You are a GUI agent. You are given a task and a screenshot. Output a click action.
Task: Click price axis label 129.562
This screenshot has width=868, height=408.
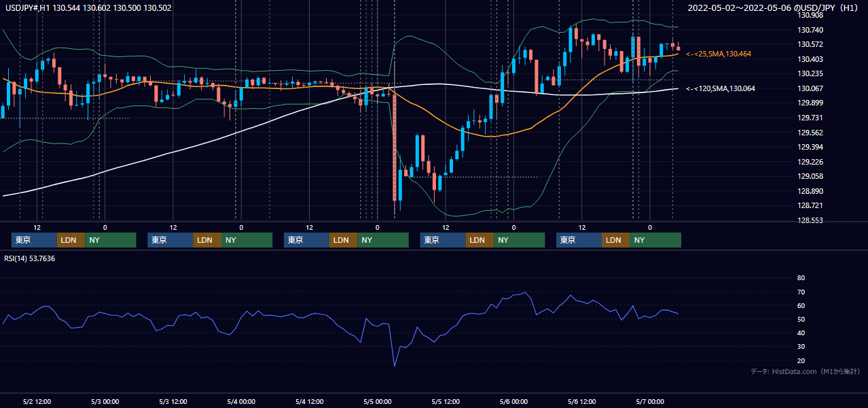click(810, 133)
